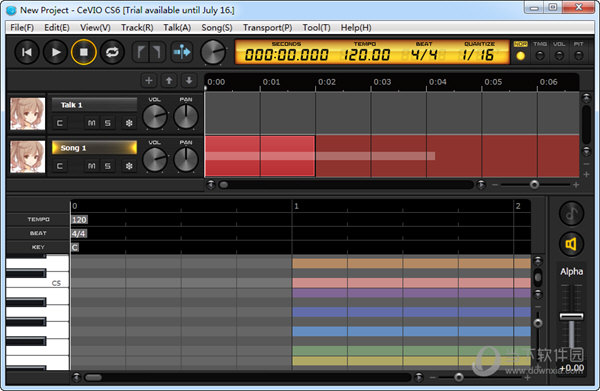Click the blue auto-scroll playhead icon

[182, 52]
